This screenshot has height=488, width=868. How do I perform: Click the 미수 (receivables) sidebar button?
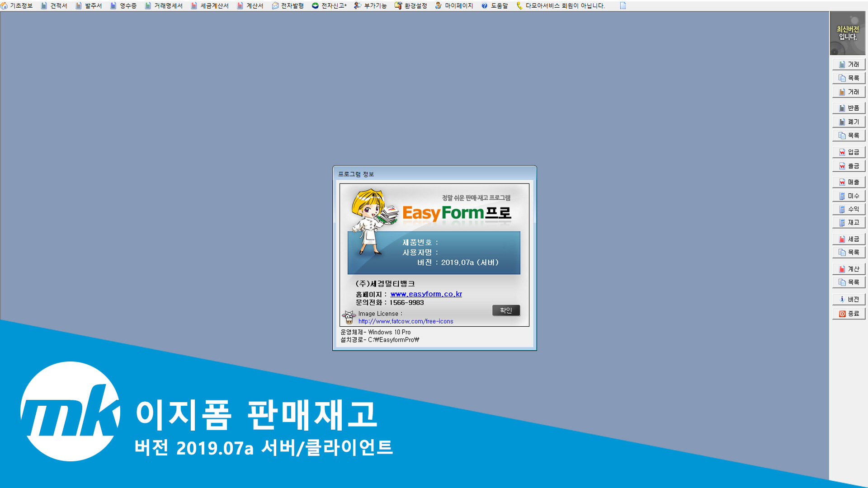pyautogui.click(x=849, y=196)
